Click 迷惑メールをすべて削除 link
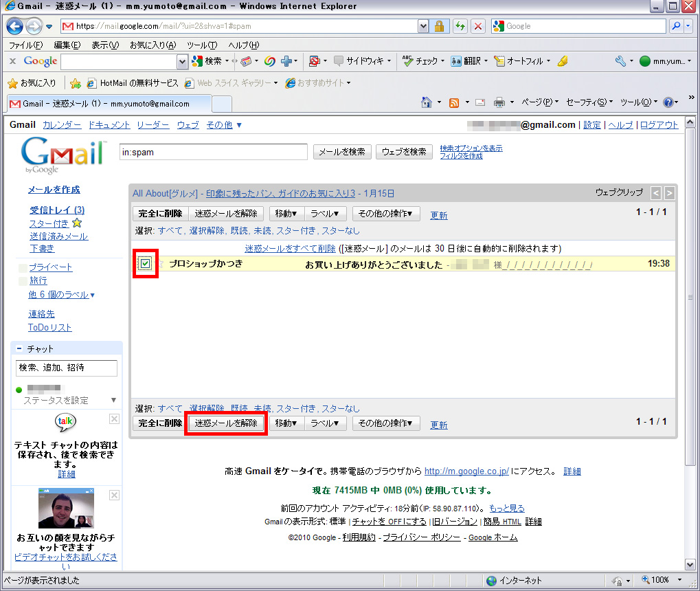Screen dimensions: 700x591 (x=290, y=248)
